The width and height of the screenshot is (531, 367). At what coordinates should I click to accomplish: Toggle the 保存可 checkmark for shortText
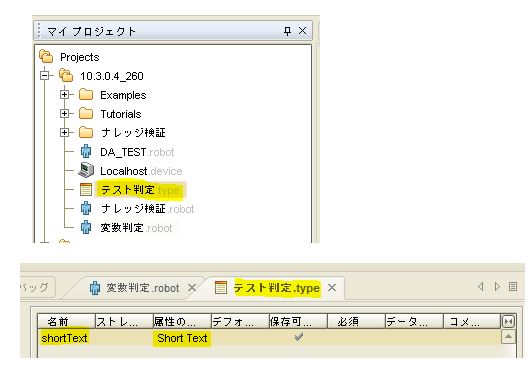click(298, 337)
